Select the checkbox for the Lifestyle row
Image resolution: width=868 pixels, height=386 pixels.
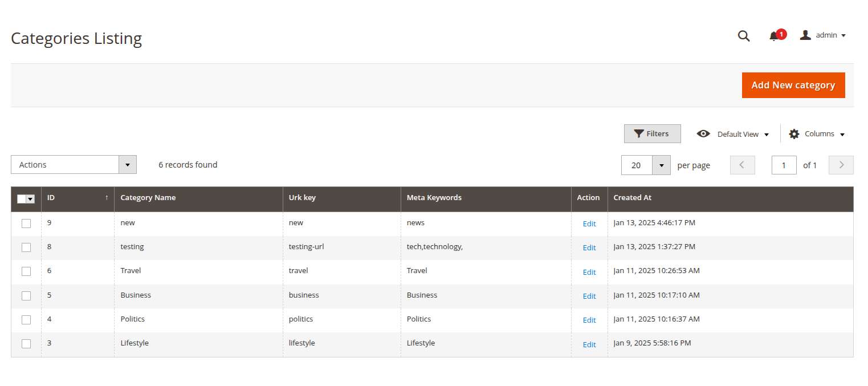pyautogui.click(x=26, y=344)
